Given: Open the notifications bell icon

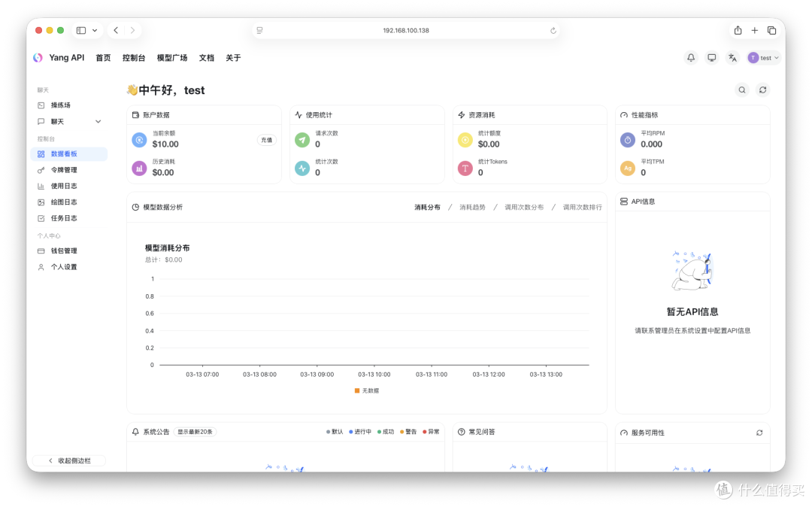Looking at the screenshot, I should [691, 57].
